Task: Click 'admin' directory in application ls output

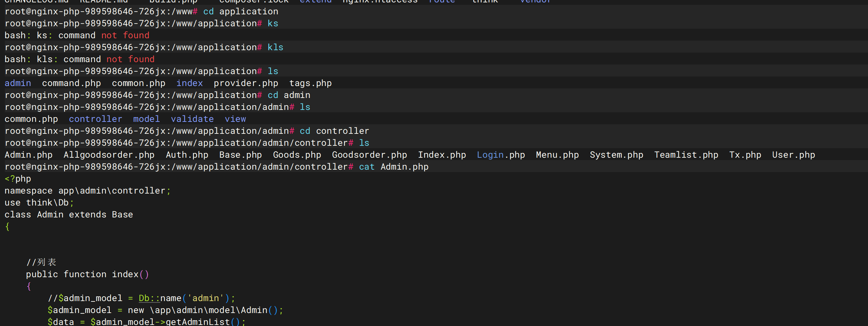Action: pyautogui.click(x=18, y=83)
